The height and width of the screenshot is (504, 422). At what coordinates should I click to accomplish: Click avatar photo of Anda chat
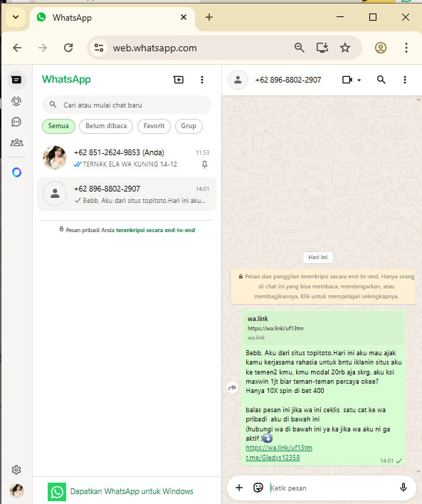(x=55, y=157)
